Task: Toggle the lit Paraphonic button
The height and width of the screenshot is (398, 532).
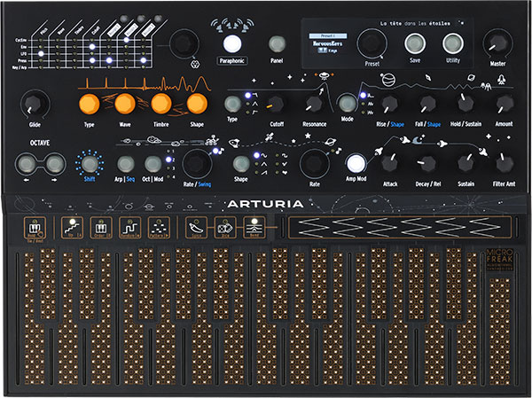Action: [x=232, y=43]
